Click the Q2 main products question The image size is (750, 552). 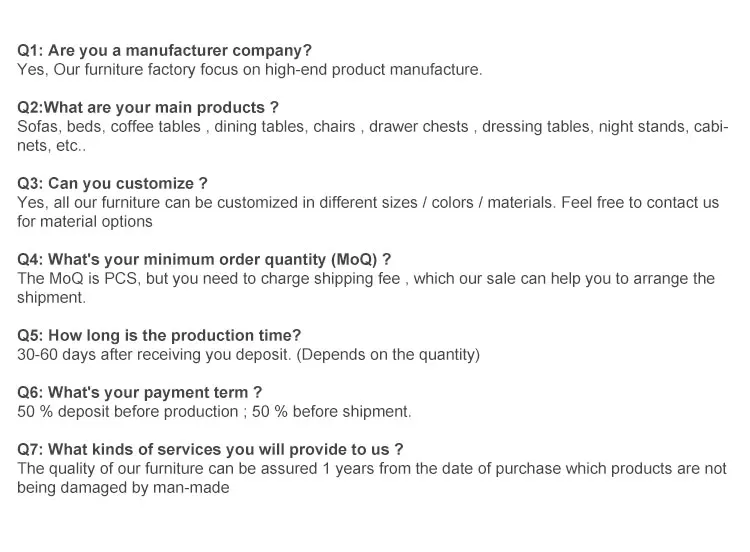148,107
